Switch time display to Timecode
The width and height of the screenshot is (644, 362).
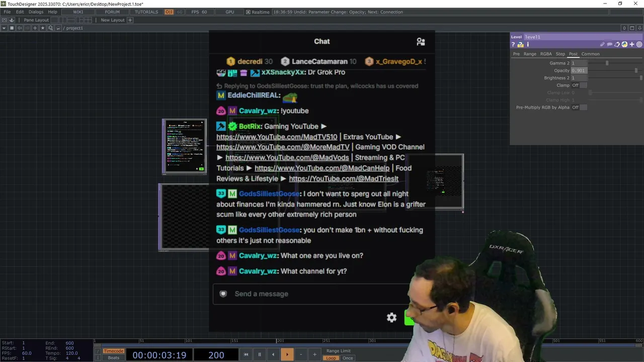click(113, 351)
